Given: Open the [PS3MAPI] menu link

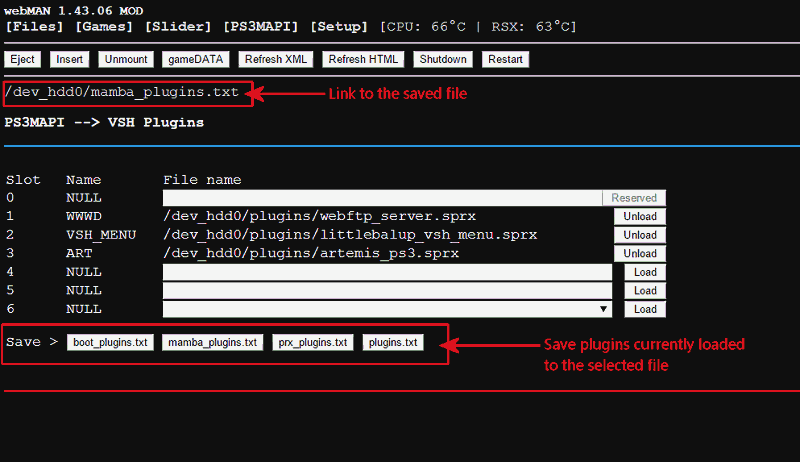Looking at the screenshot, I should pos(261,27).
